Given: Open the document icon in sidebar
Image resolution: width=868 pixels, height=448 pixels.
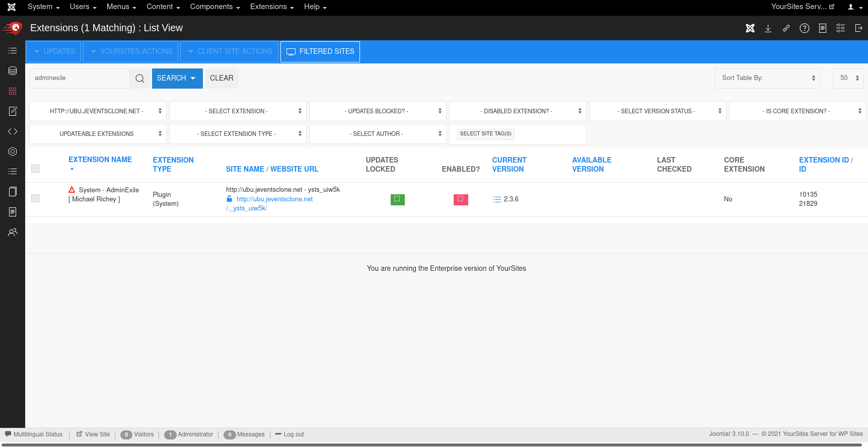Looking at the screenshot, I should point(13,212).
